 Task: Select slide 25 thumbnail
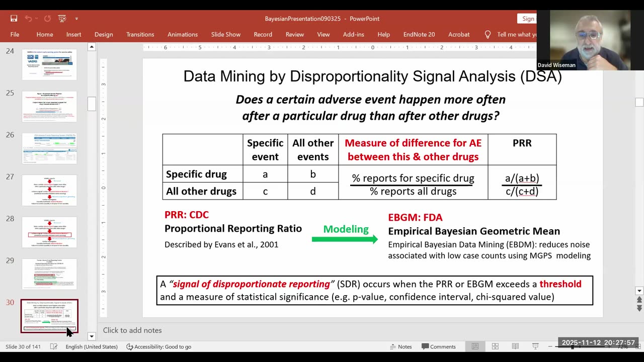coord(49,106)
